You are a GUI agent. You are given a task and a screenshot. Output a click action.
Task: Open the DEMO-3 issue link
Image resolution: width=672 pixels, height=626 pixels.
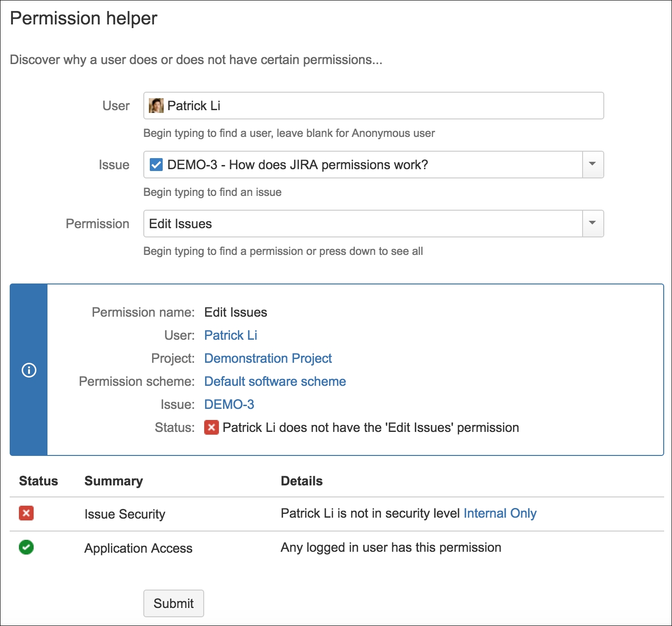[x=230, y=404]
